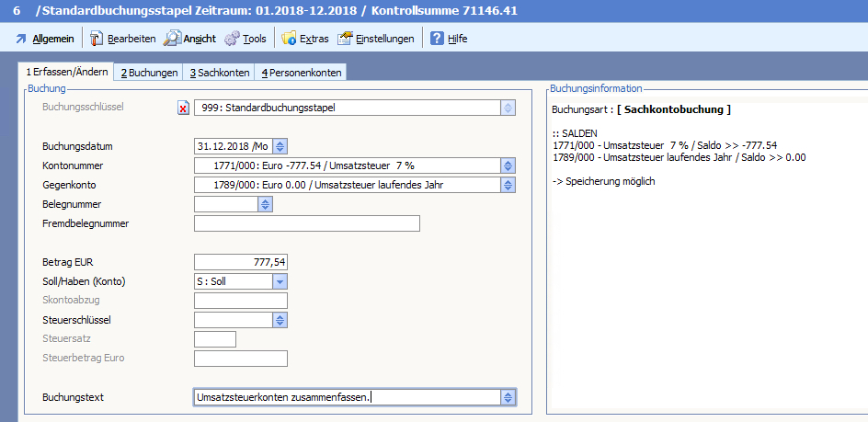This screenshot has width=868, height=422.
Task: Open the Gegenkonto selection list
Action: click(x=508, y=185)
